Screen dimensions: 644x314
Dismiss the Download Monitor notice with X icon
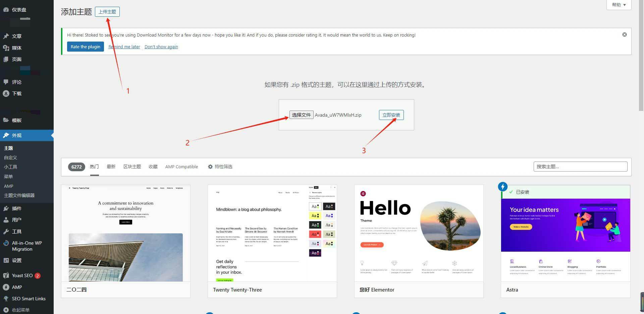click(x=625, y=35)
